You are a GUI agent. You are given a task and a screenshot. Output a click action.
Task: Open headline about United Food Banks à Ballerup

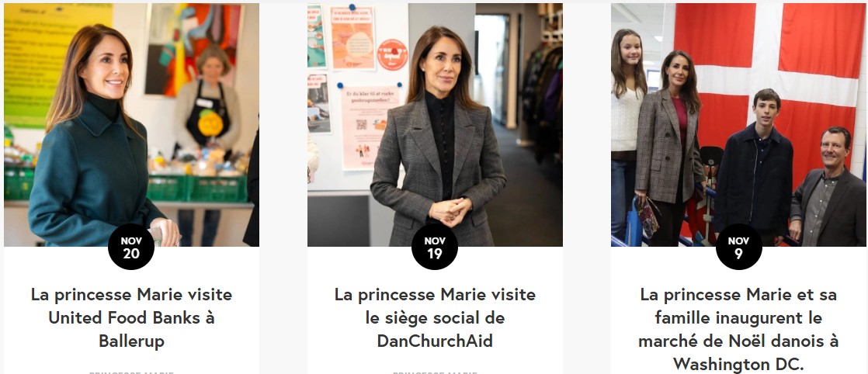click(131, 317)
